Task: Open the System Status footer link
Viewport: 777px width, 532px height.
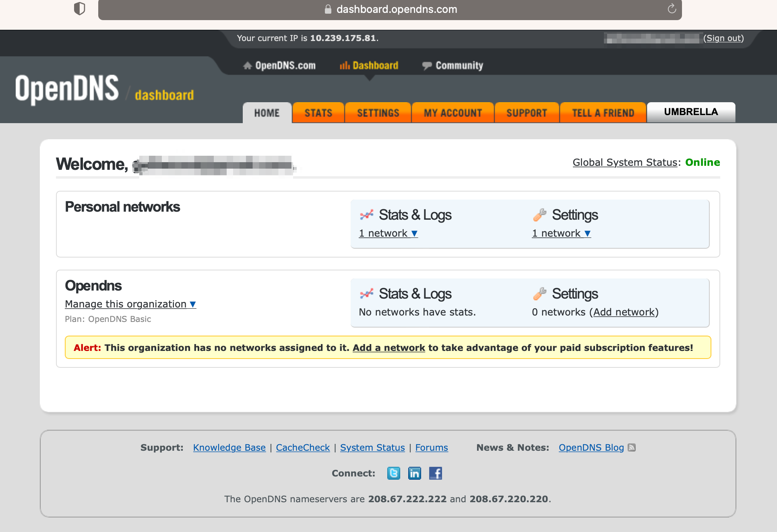Action: pos(372,447)
